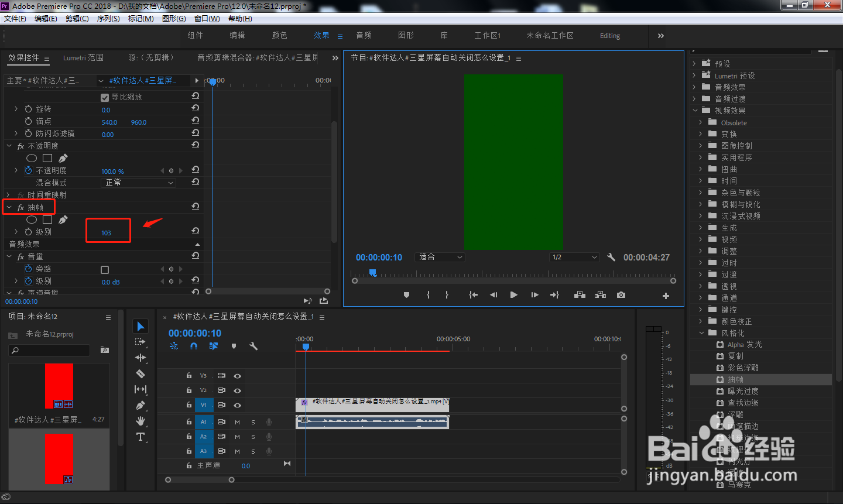
Task: Click the Lift button
Action: click(x=580, y=295)
